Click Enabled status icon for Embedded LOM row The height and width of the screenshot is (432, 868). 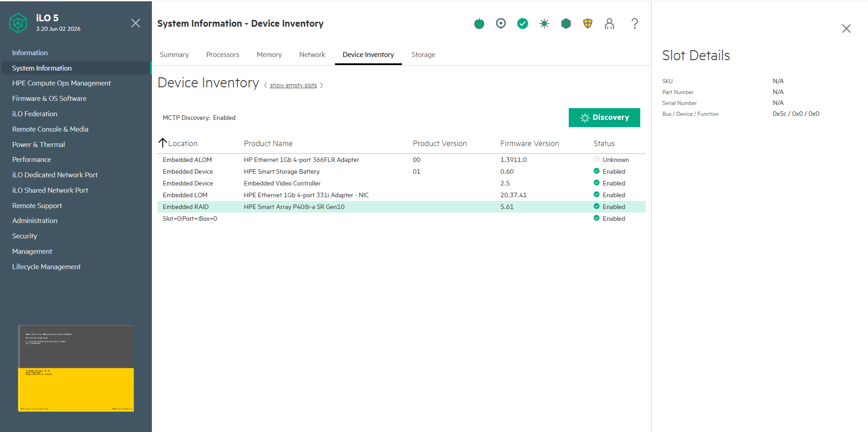click(x=596, y=195)
